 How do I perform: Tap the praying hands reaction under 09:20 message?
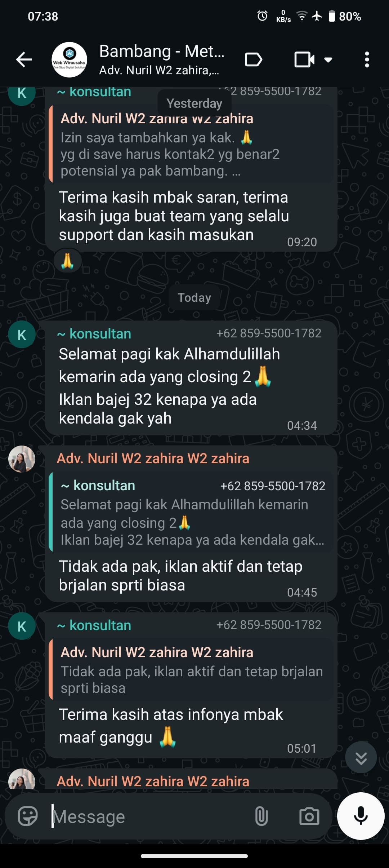[67, 261]
